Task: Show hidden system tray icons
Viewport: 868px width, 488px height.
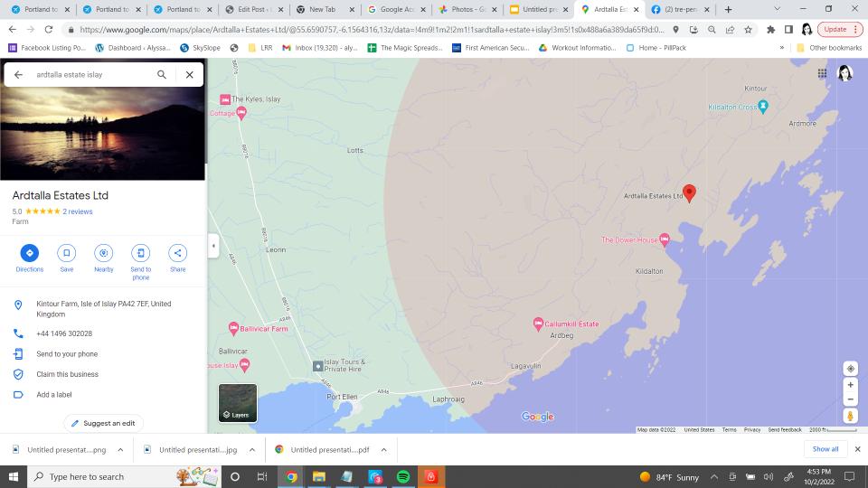Action: (714, 477)
